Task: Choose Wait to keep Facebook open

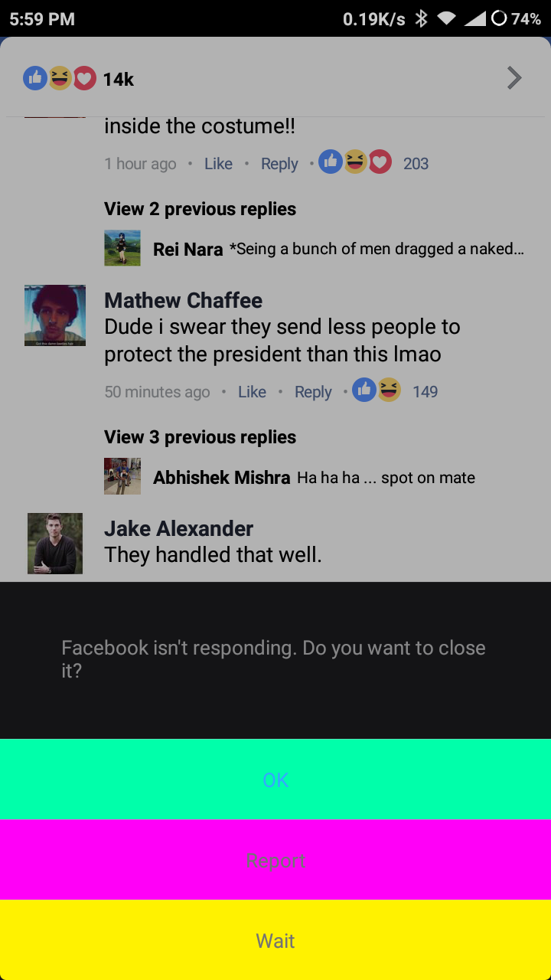Action: [x=275, y=940]
